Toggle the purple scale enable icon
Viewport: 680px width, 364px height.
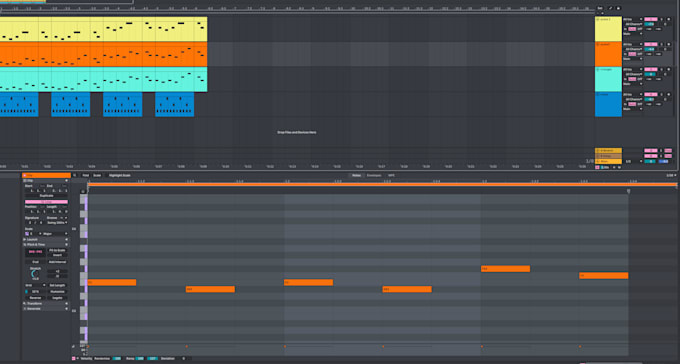point(27,234)
